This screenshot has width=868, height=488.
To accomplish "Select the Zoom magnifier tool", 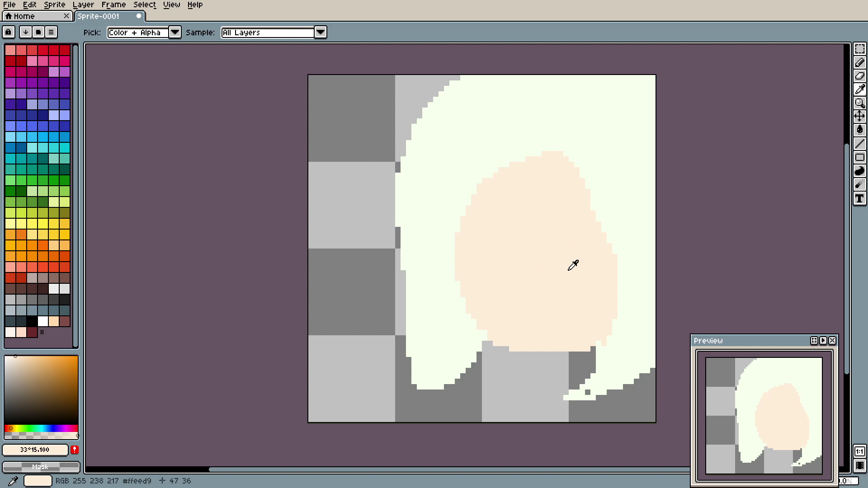I will [x=859, y=103].
